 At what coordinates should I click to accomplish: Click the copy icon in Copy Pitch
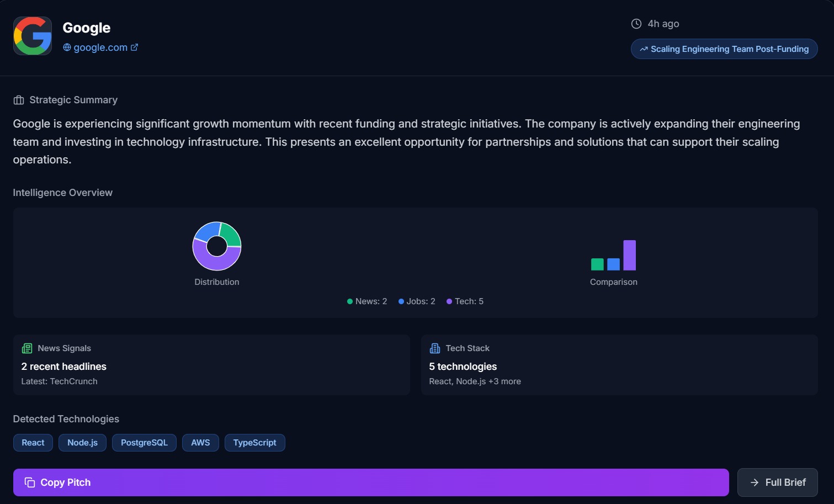coord(30,482)
